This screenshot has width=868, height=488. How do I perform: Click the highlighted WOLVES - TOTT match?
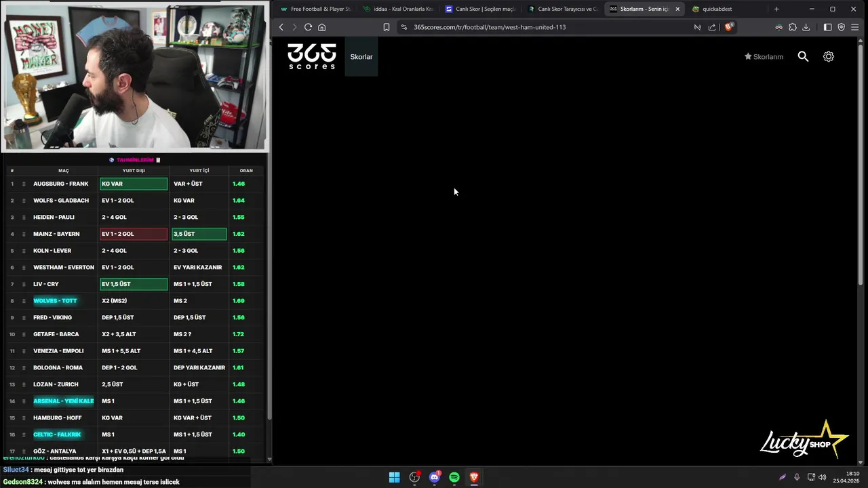click(x=55, y=301)
